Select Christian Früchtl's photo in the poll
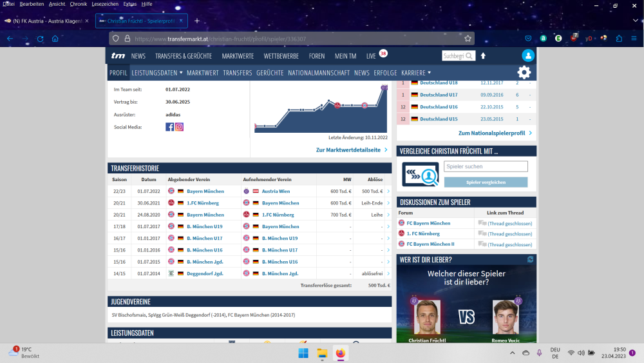 click(427, 317)
